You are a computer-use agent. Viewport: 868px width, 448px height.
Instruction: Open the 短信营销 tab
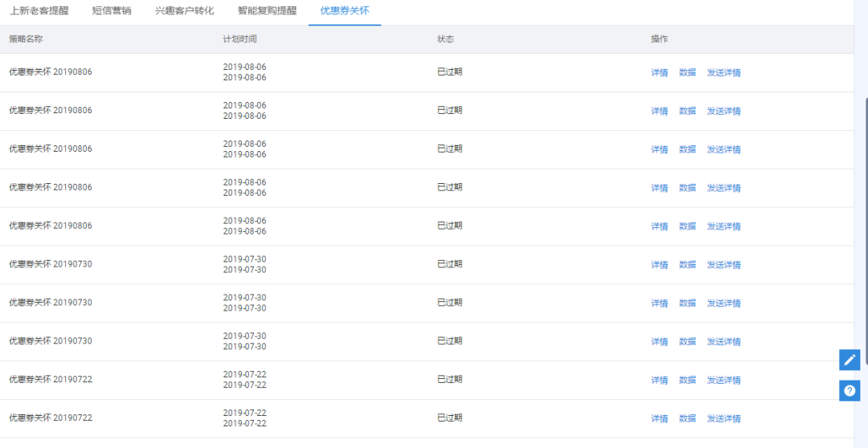coord(112,10)
